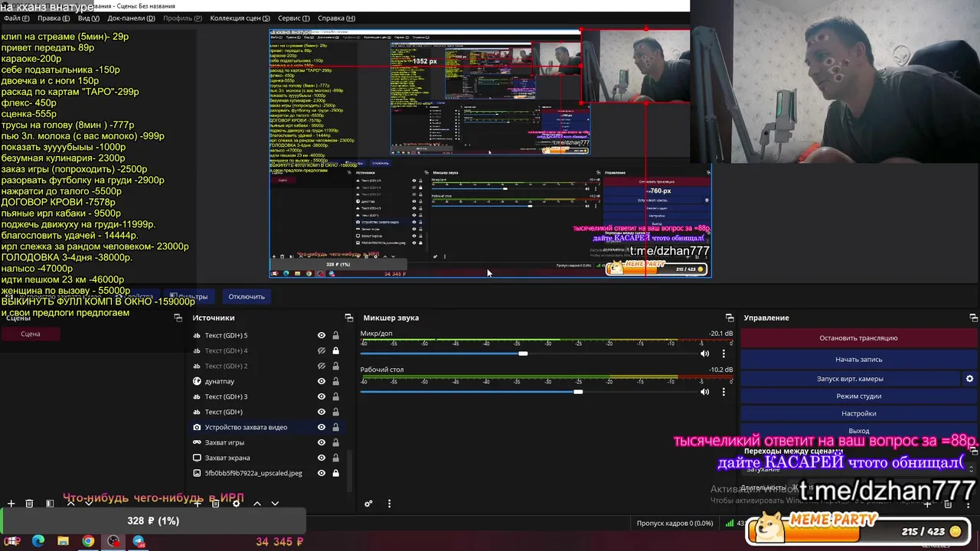Image resolution: width=980 pixels, height=551 pixels.
Task: Undock the Сцены panel
Action: (x=178, y=318)
